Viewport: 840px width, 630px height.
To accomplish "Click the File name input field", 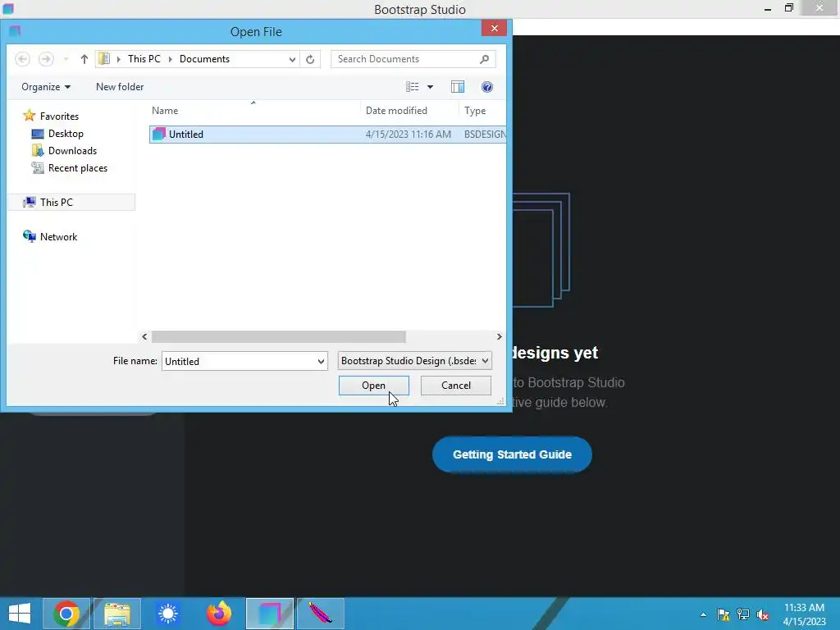I will 240,361.
